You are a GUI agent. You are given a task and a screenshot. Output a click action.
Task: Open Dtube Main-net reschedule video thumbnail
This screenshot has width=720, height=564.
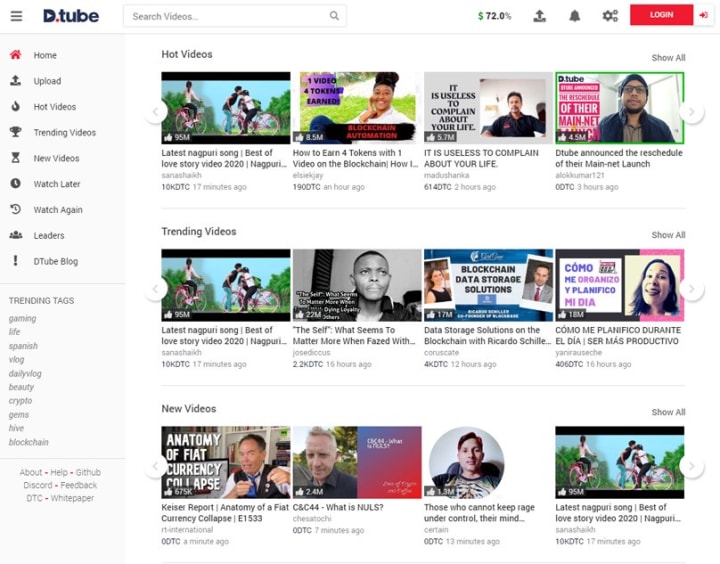(x=619, y=108)
